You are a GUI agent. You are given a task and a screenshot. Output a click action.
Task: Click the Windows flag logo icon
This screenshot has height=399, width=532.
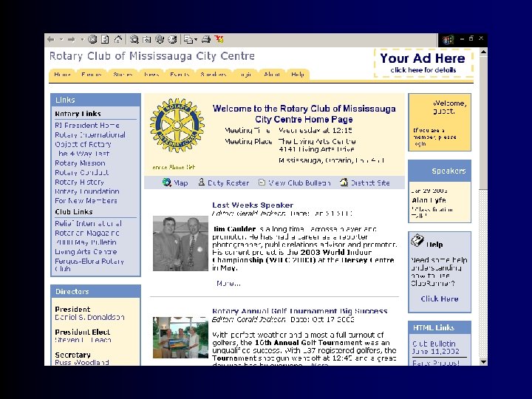(448, 40)
